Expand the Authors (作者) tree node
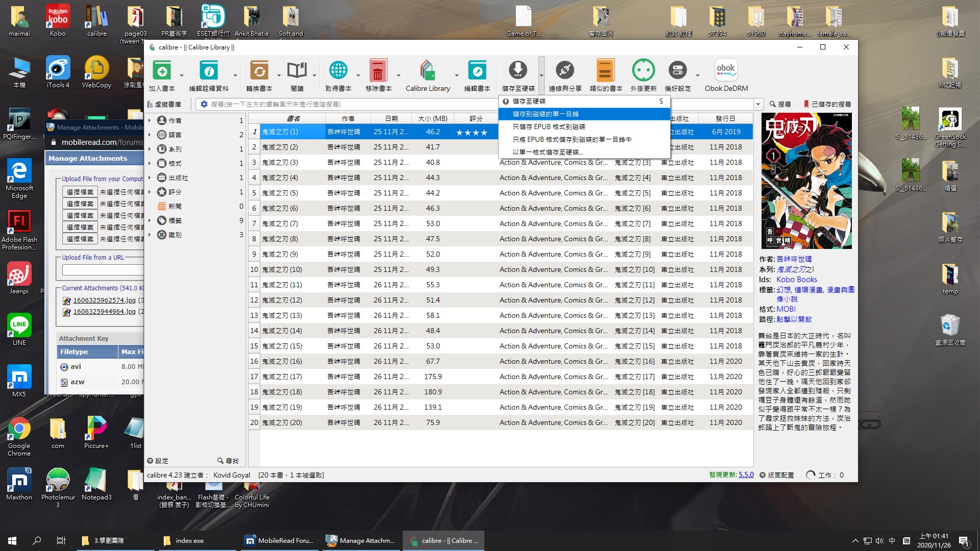980x551 pixels. tap(150, 120)
